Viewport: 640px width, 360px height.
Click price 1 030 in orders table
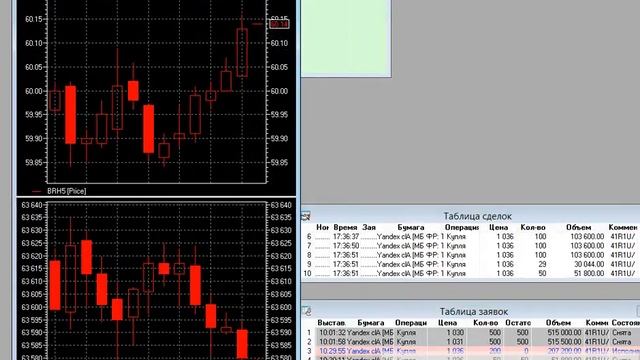point(455,333)
